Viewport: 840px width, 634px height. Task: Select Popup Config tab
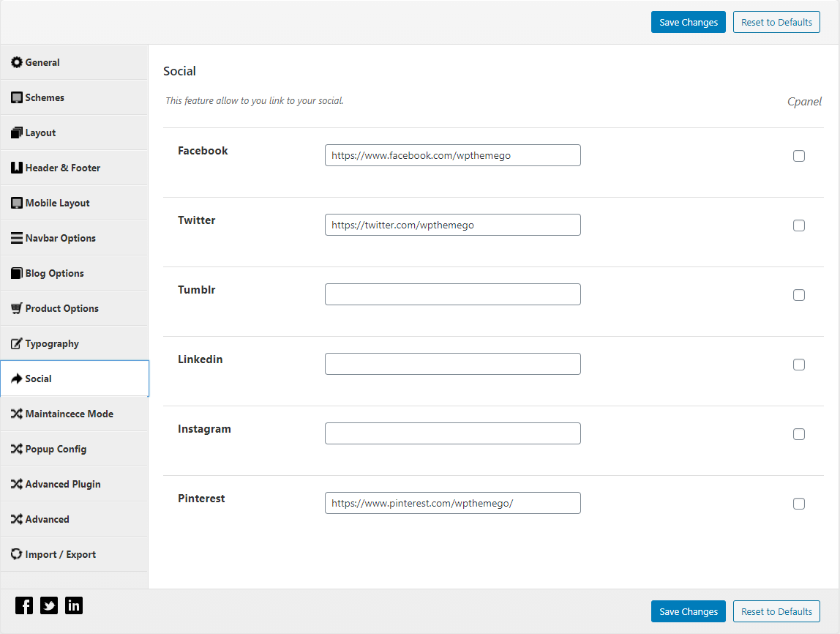pyautogui.click(x=75, y=449)
